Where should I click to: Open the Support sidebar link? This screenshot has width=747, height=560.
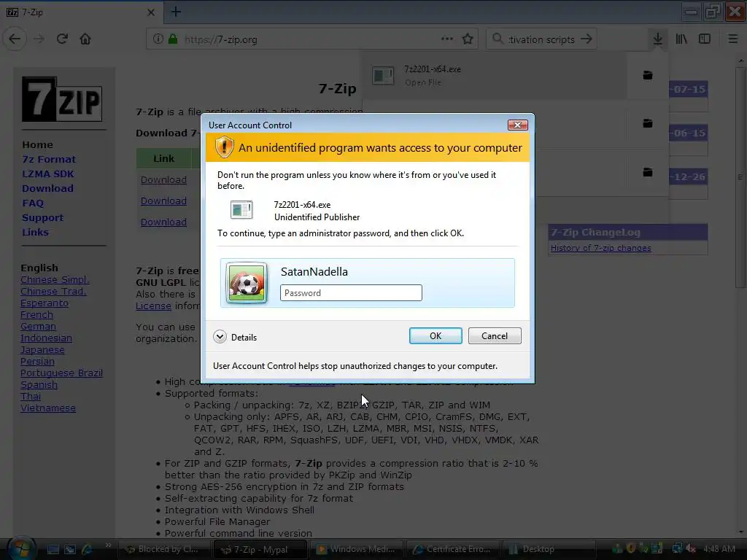[42, 217]
